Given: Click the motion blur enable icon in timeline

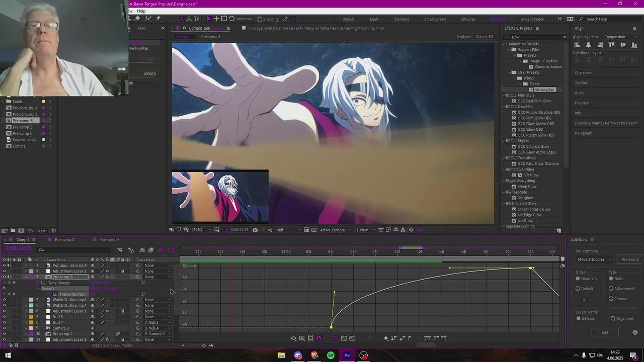Looking at the screenshot, I should [x=159, y=250].
